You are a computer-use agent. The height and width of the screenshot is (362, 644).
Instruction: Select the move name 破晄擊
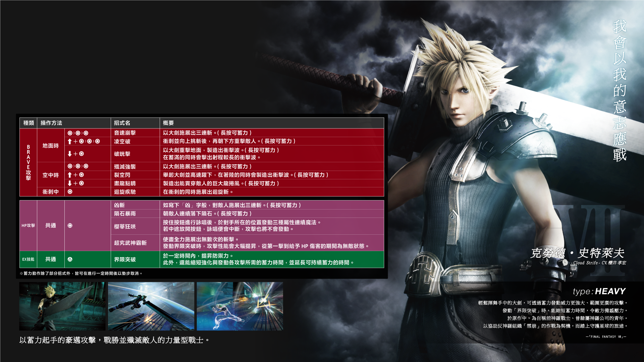(x=122, y=154)
